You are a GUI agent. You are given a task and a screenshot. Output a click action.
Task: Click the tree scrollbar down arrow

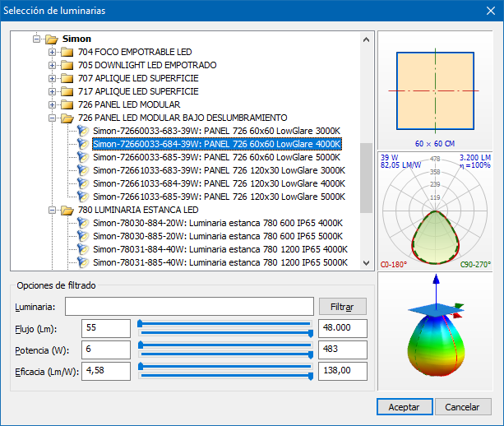pos(366,262)
